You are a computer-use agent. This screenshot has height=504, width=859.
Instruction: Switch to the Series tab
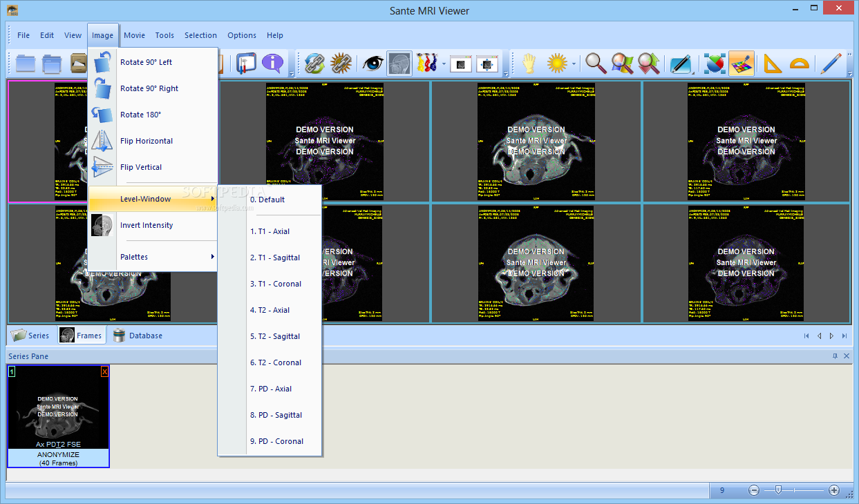click(30, 336)
